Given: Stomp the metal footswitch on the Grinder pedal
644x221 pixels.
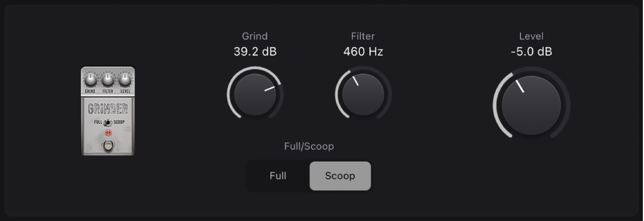Looking at the screenshot, I should [x=108, y=145].
